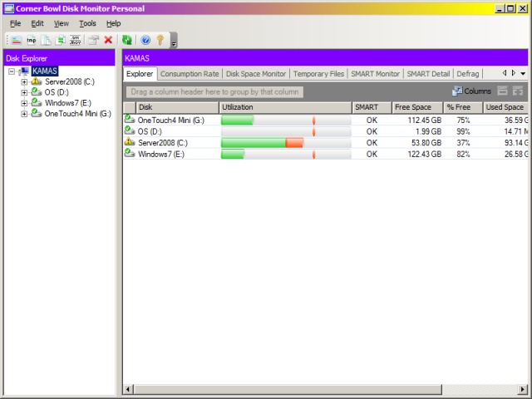Click the KAMAS computer icon in tree
The height and width of the screenshot is (399, 532).
[24, 71]
